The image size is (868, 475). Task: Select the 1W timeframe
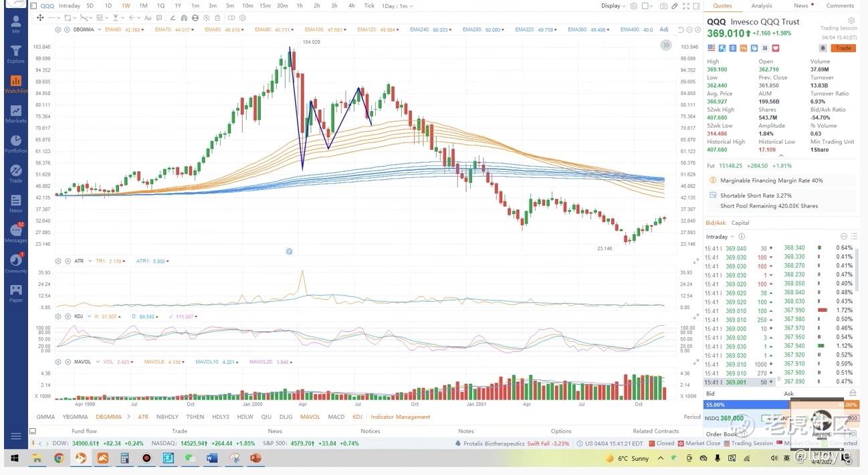tap(126, 6)
